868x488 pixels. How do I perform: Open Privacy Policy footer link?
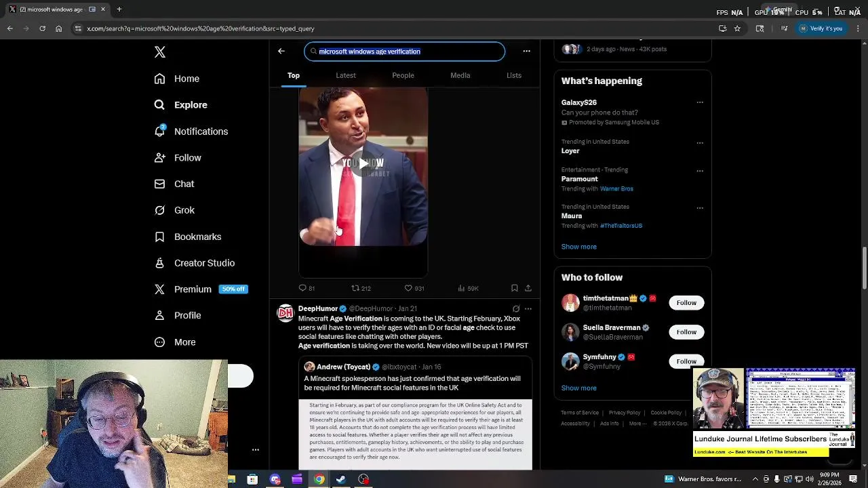coord(625,413)
